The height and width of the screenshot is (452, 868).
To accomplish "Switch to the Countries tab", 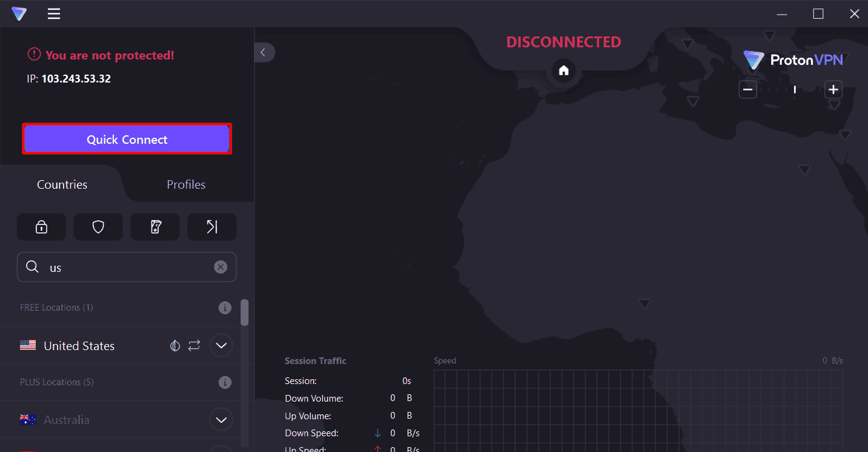I will point(61,184).
